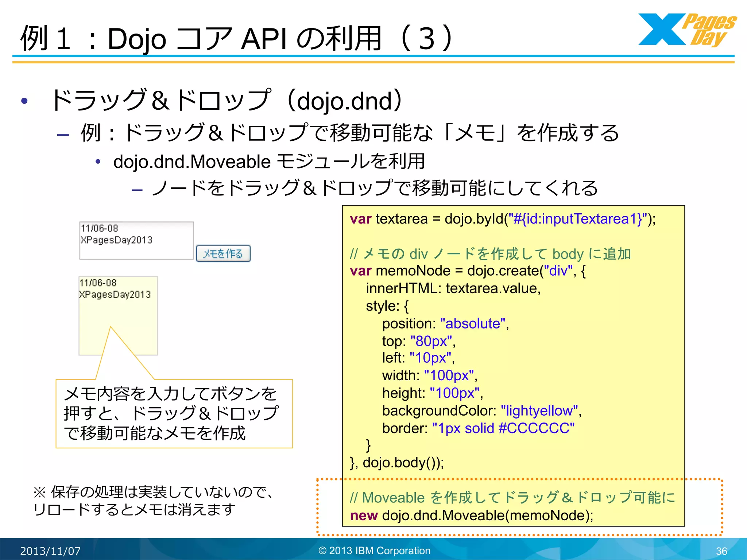This screenshot has width=747, height=560.
Task: Click the code line 'var textarea = dojo.byId'
Action: pyautogui.click(x=503, y=219)
